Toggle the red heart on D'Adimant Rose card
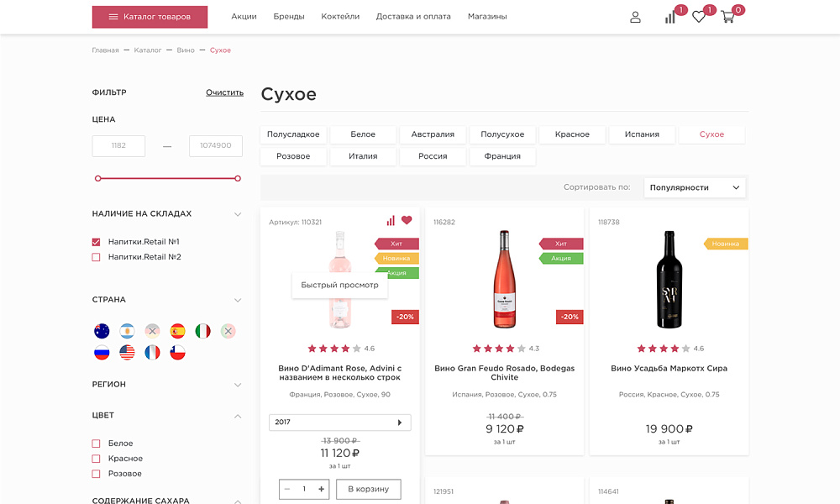 tap(407, 219)
